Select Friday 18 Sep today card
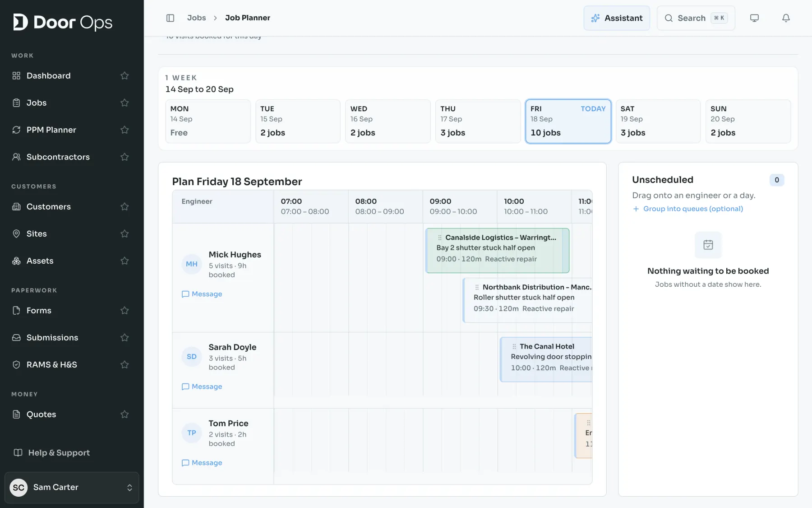The image size is (812, 508). tap(568, 121)
